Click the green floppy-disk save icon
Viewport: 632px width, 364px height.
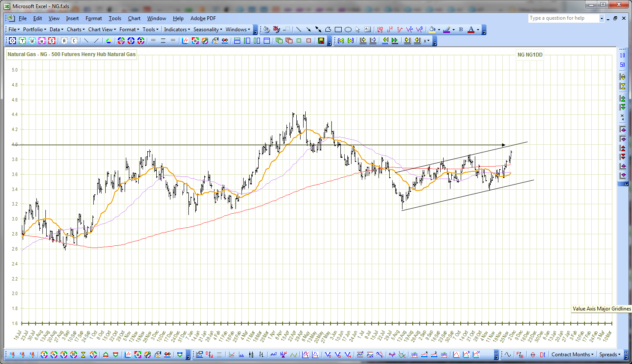[x=321, y=41]
